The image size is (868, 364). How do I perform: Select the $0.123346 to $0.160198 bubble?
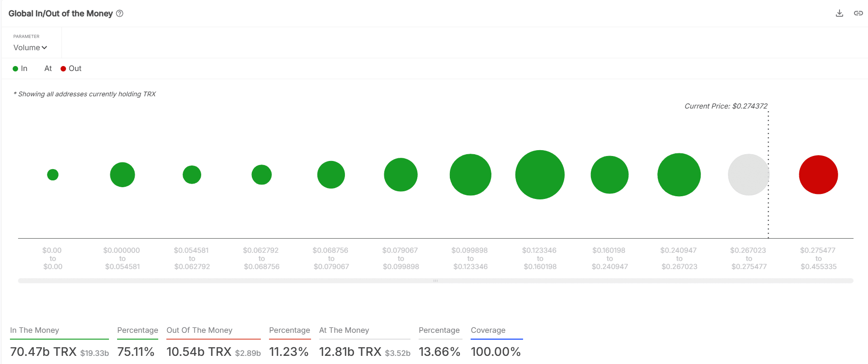click(540, 175)
